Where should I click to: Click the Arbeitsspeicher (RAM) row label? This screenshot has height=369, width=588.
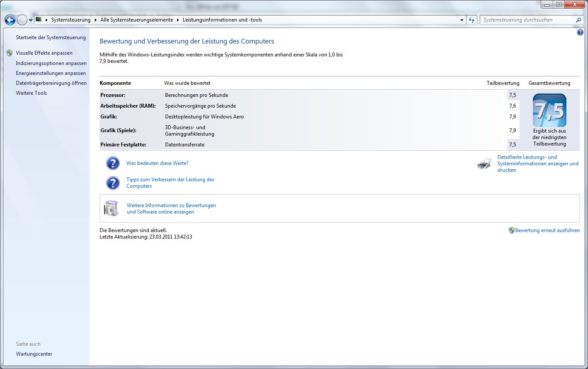(128, 106)
